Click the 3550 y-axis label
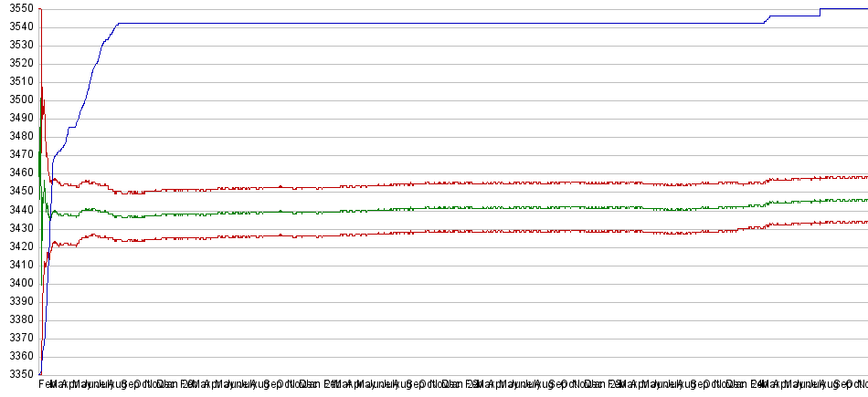 [x=20, y=8]
